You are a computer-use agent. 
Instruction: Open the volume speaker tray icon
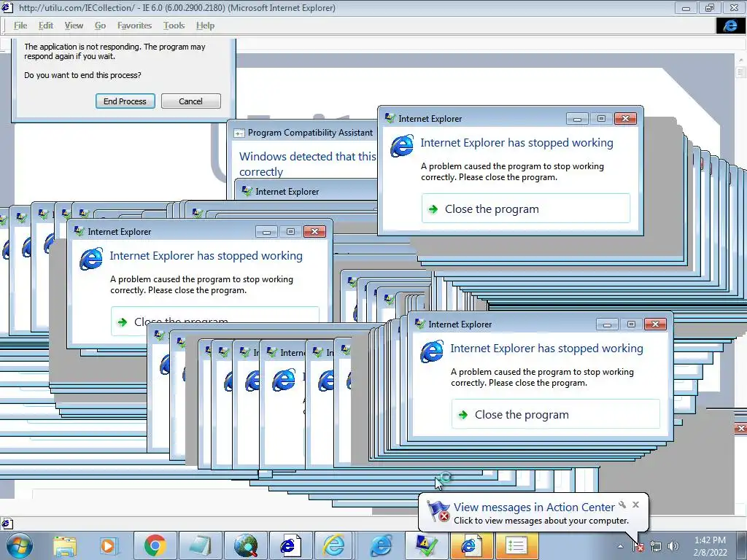coord(673,546)
